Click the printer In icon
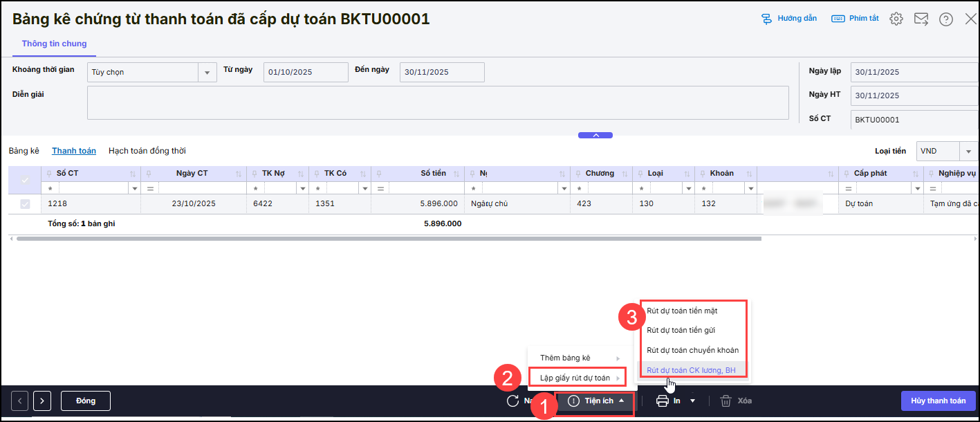 tap(662, 401)
